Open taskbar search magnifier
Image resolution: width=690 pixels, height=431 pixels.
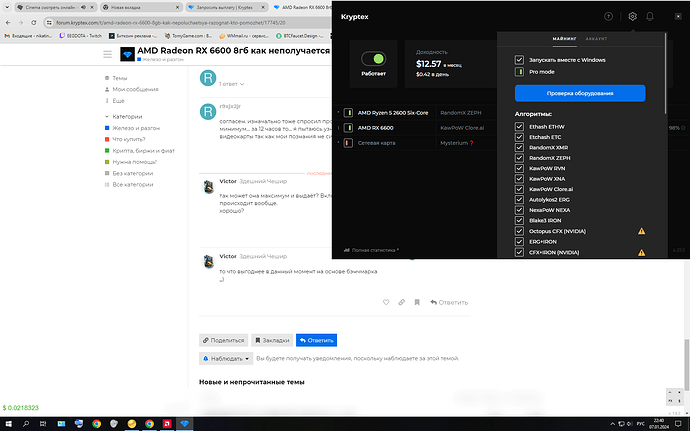26,424
